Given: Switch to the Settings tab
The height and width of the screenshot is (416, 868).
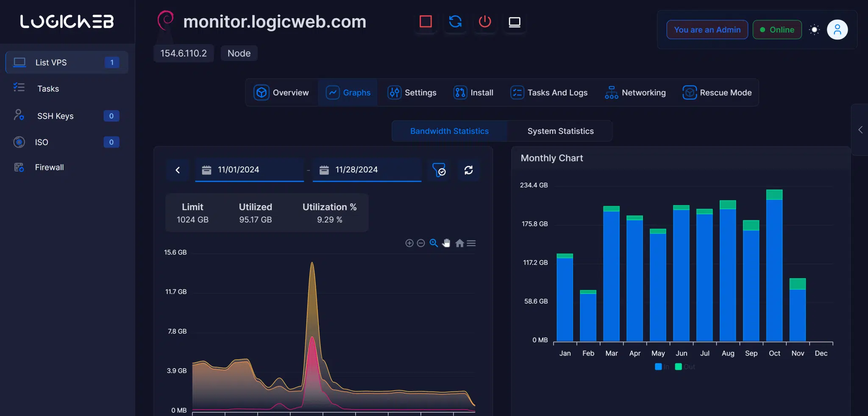Looking at the screenshot, I should 412,92.
